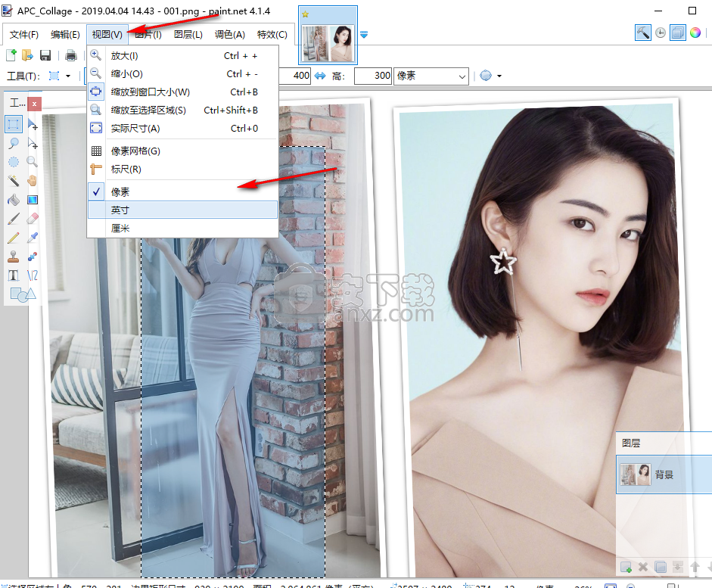The width and height of the screenshot is (712, 588).
Task: Select the Move Selection tool
Action: pos(33,143)
